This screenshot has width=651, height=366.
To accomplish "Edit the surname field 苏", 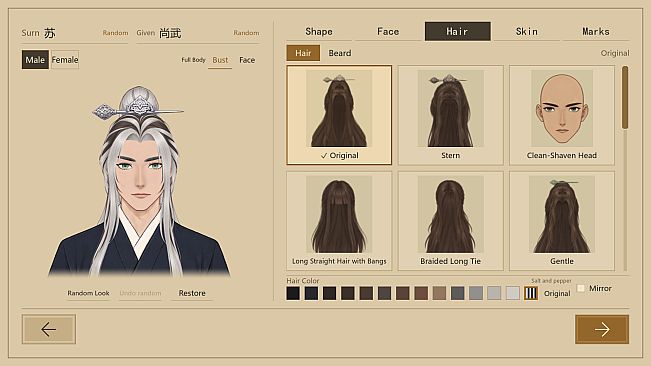I will (50, 33).
